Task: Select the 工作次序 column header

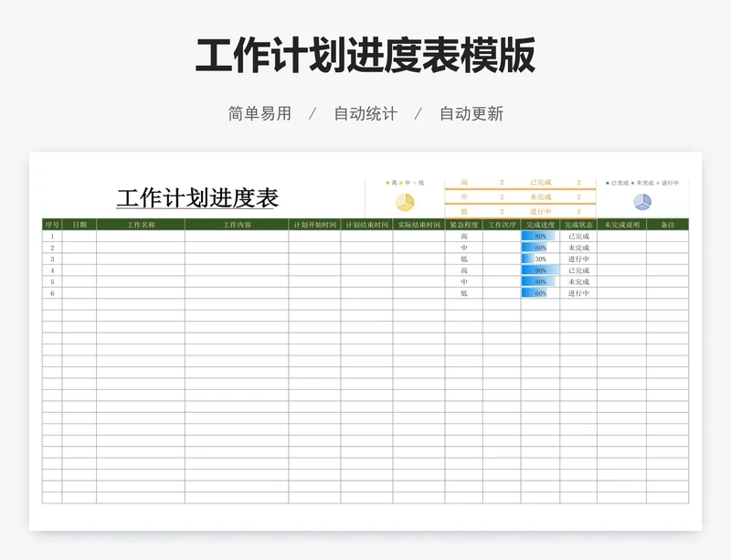Action: click(x=502, y=225)
